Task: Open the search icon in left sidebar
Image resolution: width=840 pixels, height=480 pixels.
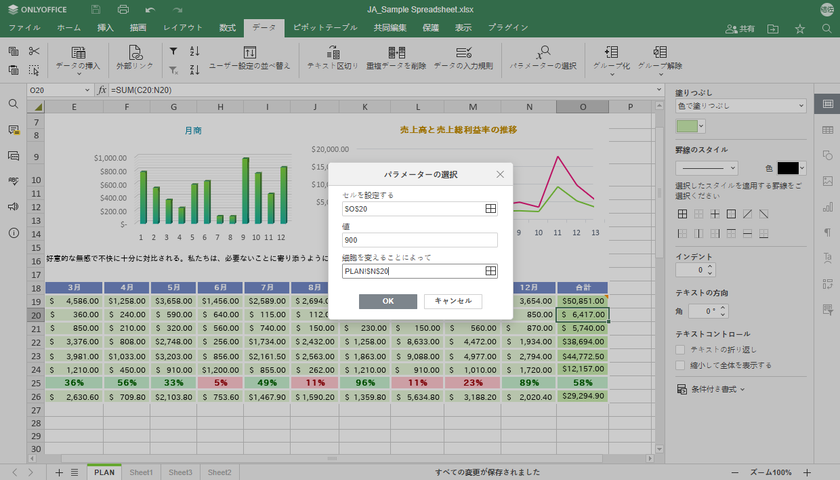Action: [13, 104]
